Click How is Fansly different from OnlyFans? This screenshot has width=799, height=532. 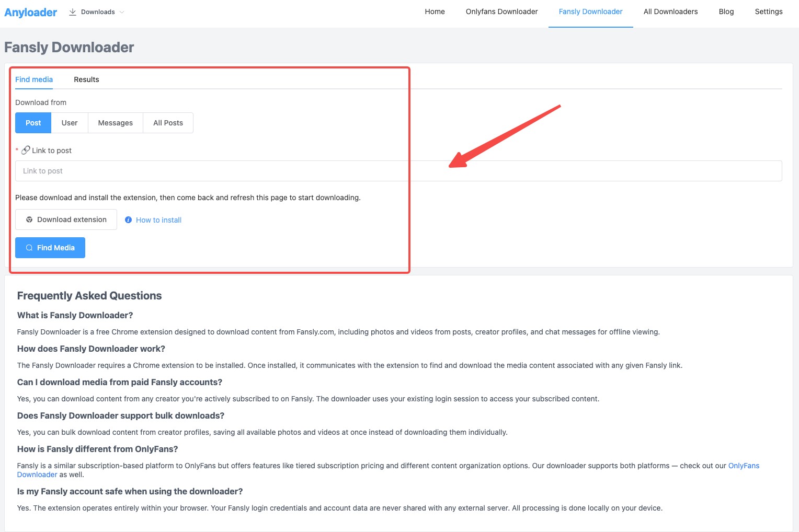(98, 449)
